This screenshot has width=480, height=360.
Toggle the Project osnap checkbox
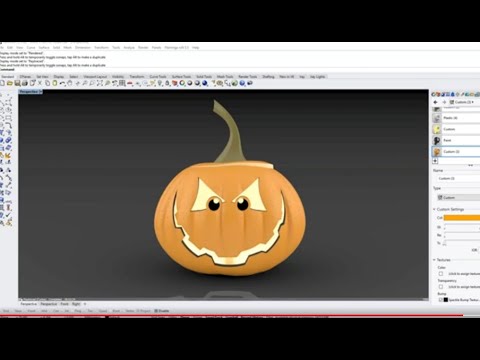[x=138, y=311]
